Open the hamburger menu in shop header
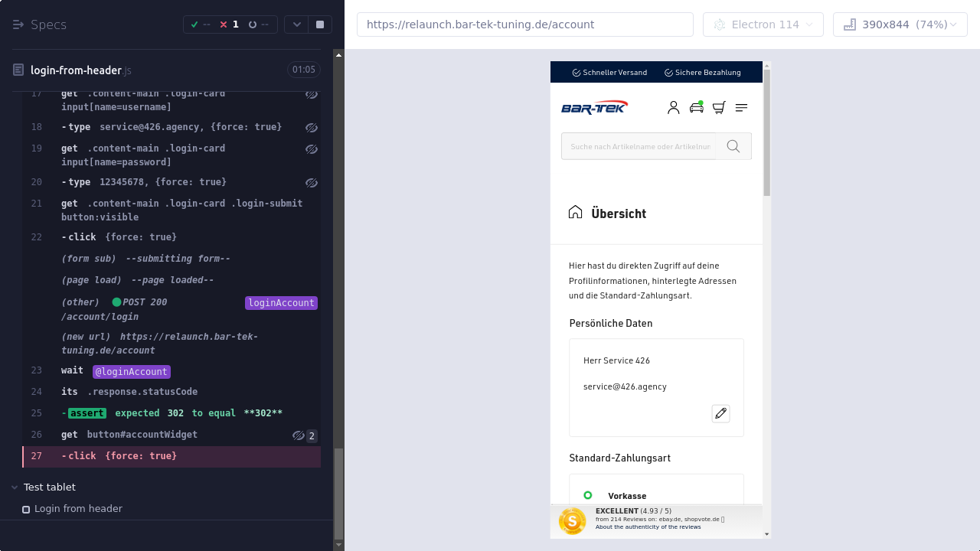The image size is (980, 551). [741, 108]
